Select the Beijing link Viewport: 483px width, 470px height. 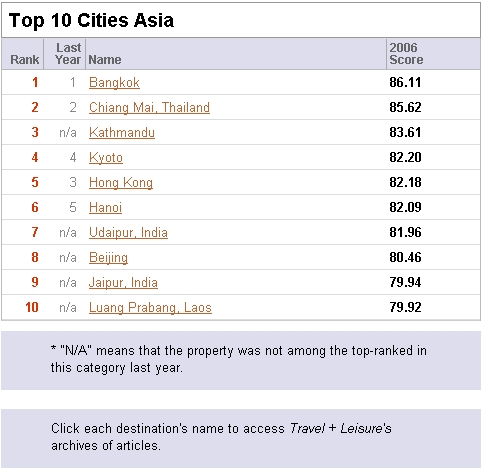tap(108, 258)
